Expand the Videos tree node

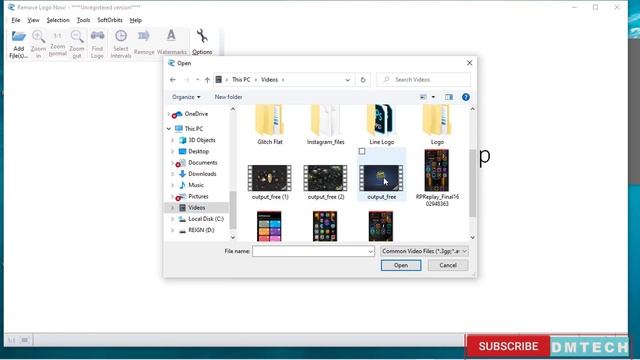173,208
